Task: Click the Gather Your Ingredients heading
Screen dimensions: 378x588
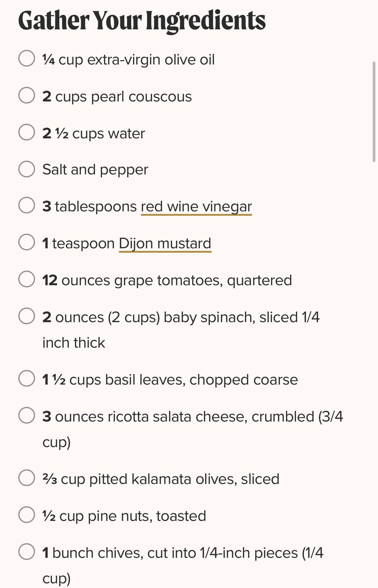Action: [x=142, y=20]
